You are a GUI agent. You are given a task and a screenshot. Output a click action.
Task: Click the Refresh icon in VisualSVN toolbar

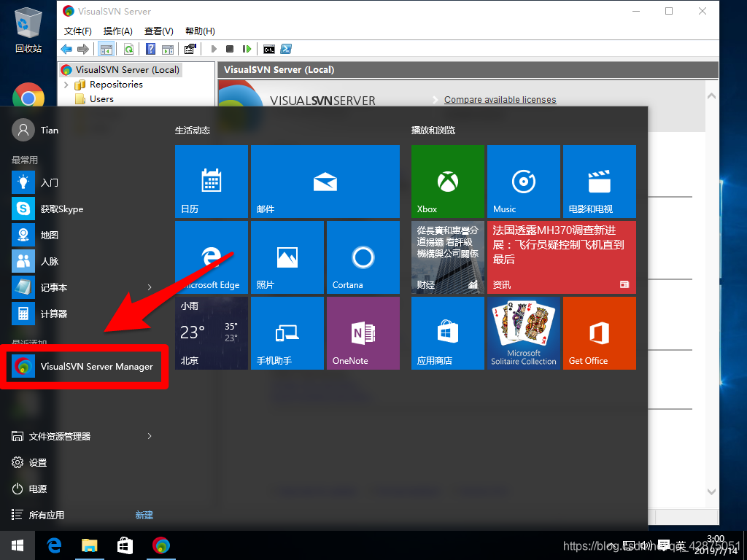point(128,49)
